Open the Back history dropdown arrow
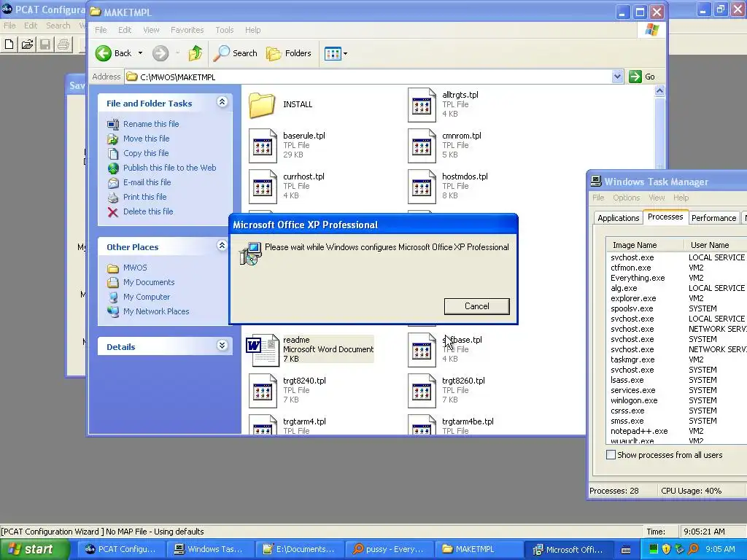This screenshot has width=747, height=560. [x=140, y=53]
